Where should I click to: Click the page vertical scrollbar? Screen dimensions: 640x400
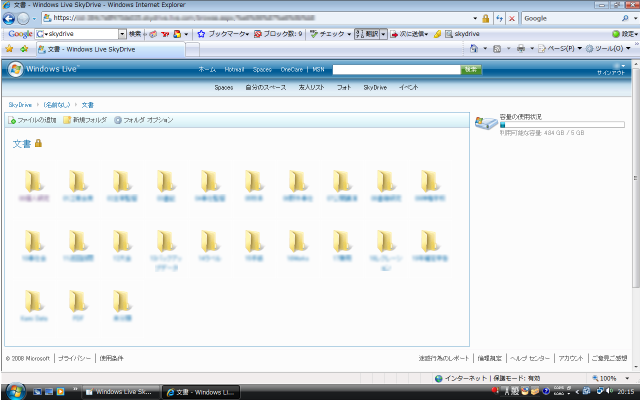[x=636, y=176]
